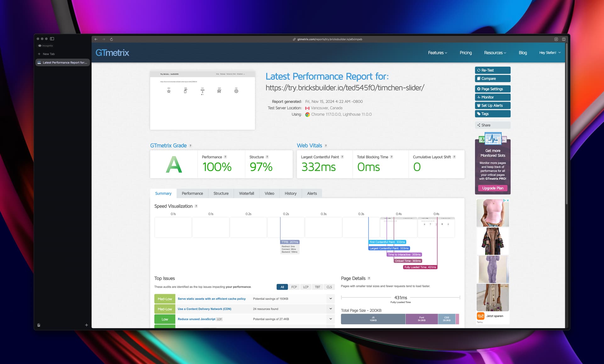
Task: Switch to the Waterfall tab
Action: click(246, 193)
